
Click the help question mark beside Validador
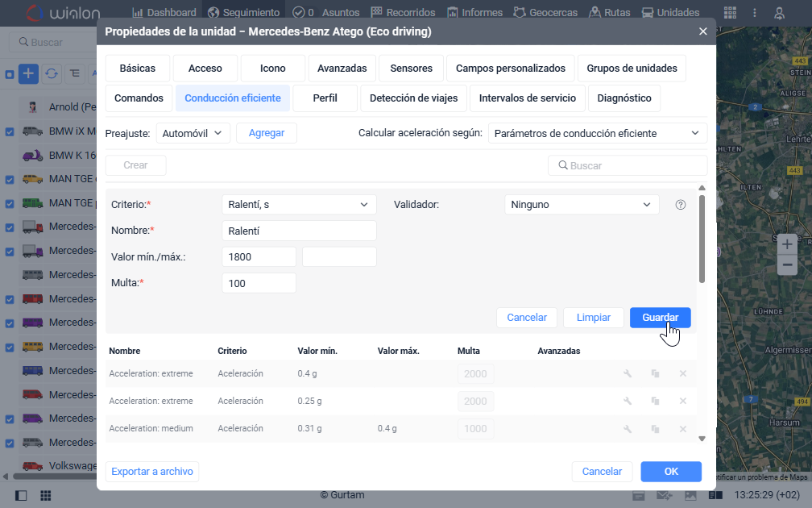[681, 205]
